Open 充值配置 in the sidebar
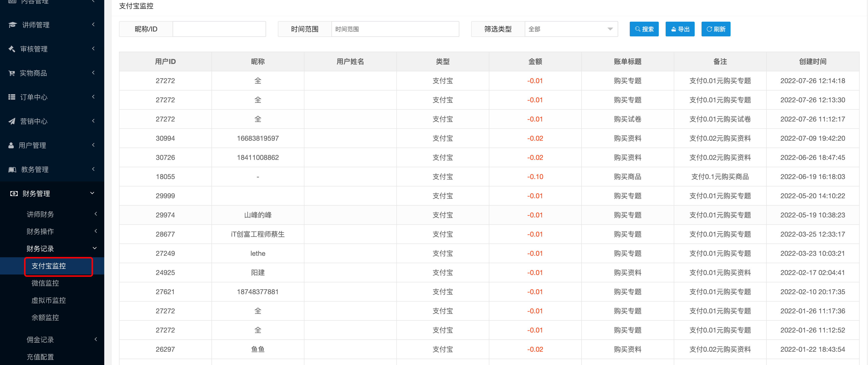 (40, 357)
